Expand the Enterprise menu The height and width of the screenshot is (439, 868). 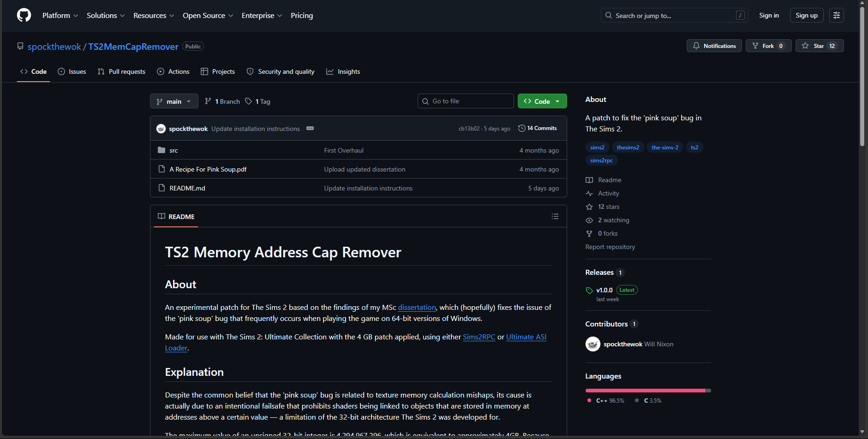[262, 15]
